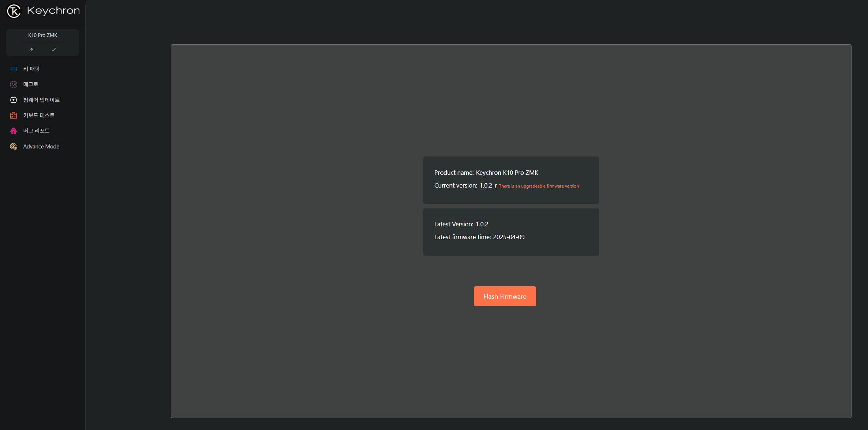Click the connect link icon under K10 Pro ZMK
Screen dimensions: 868x430
[x=31, y=49]
